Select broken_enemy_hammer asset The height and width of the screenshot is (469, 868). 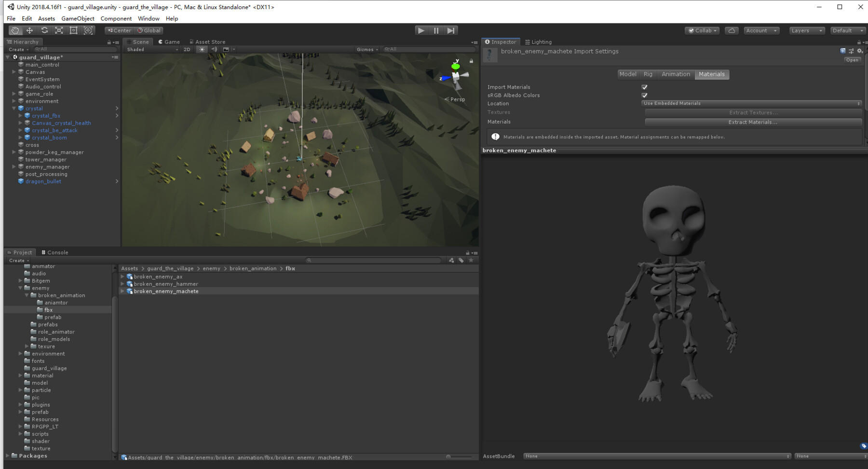click(166, 284)
